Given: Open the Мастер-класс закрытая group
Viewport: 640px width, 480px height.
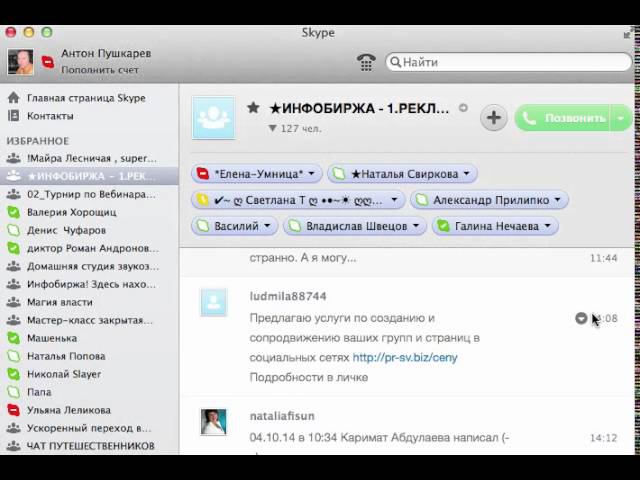Looking at the screenshot, I should [89, 320].
